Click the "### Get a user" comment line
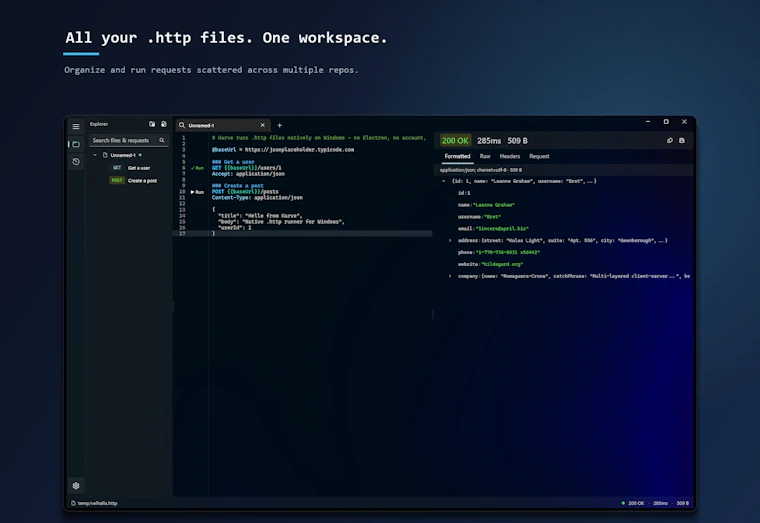Image resolution: width=760 pixels, height=523 pixels. coord(233,162)
